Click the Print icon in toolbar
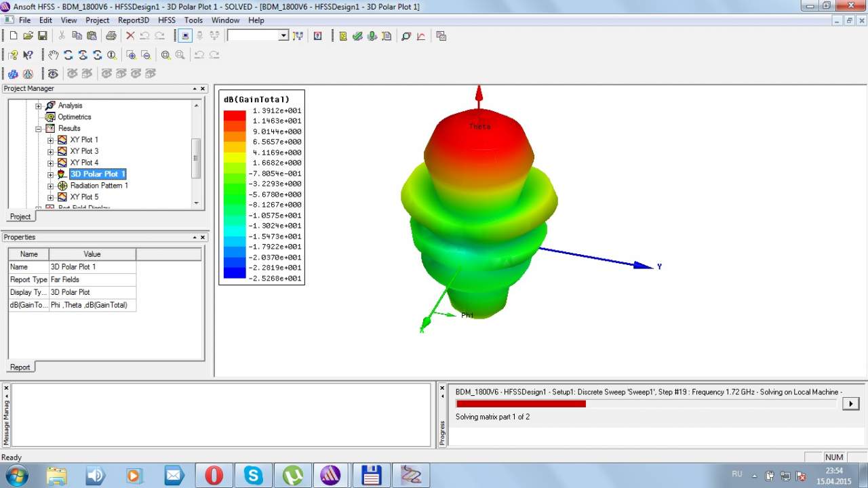The width and height of the screenshot is (868, 488). [111, 36]
